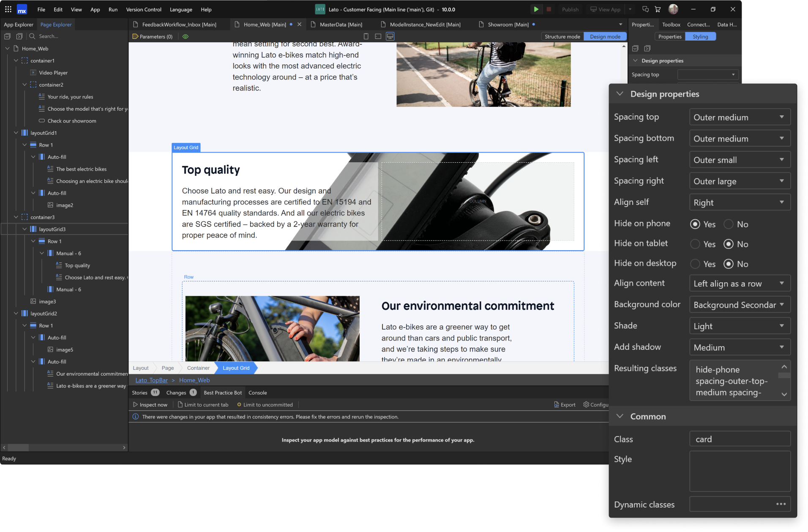Follow the Lato_TopBar link
Image resolution: width=808 pixels, height=532 pixels.
[151, 380]
